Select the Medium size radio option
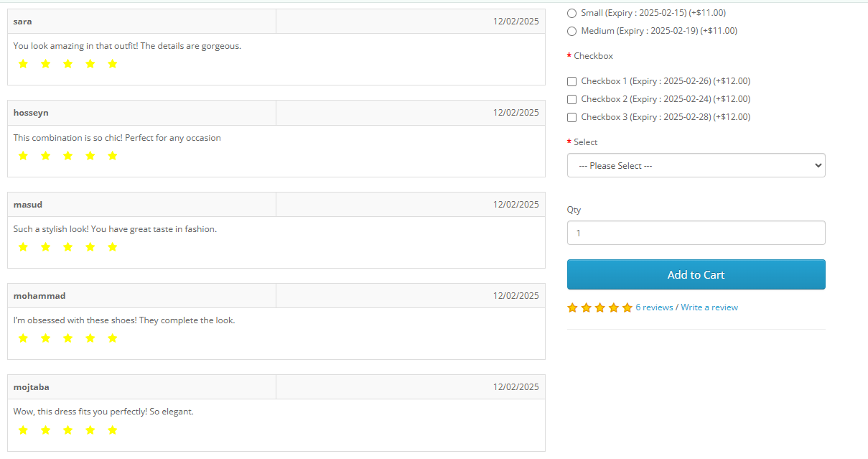Viewport: 868px width, 459px height. (572, 31)
